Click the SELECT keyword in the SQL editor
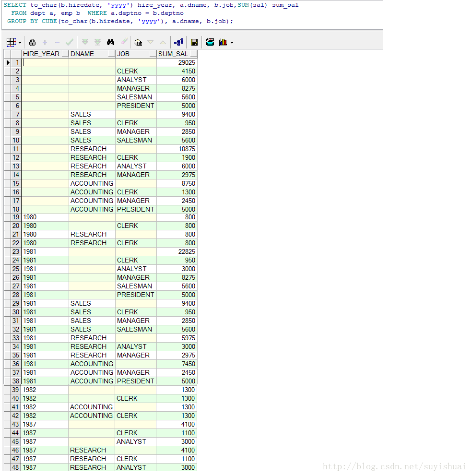 (x=15, y=5)
